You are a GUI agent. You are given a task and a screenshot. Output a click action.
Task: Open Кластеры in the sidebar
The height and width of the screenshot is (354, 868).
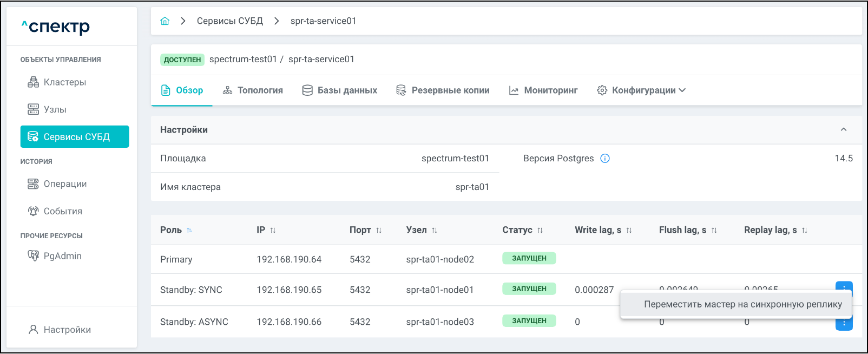(64, 82)
